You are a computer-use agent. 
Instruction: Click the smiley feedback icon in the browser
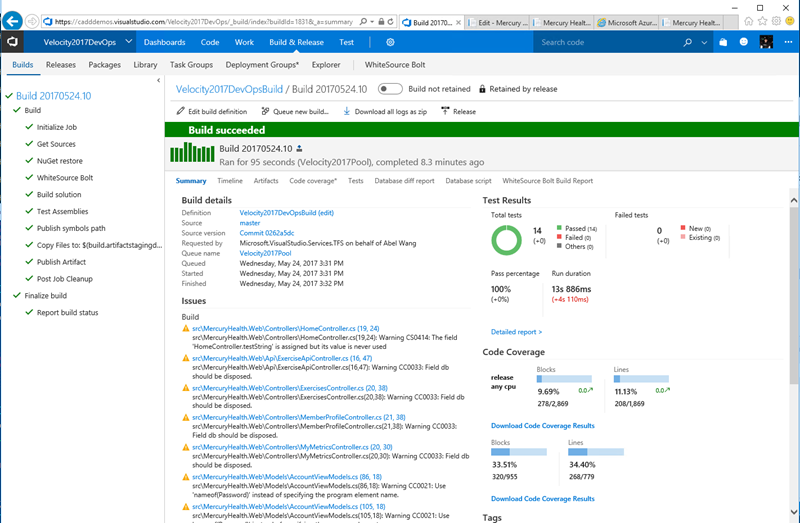point(790,21)
